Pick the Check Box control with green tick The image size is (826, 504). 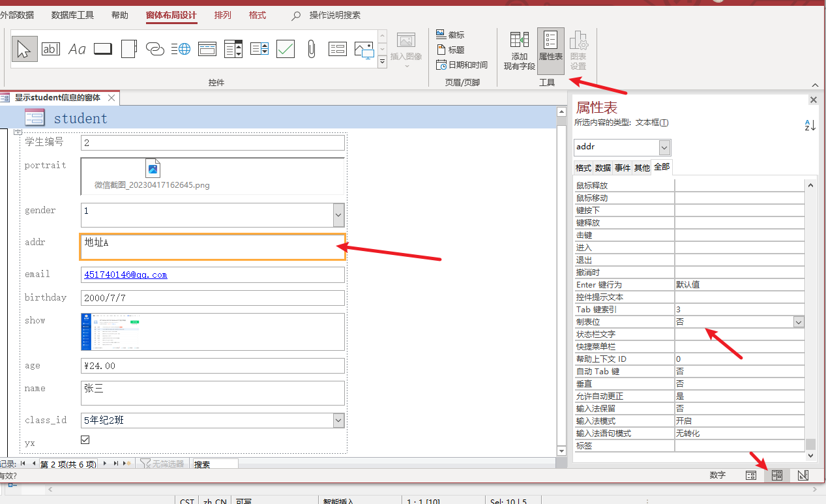click(286, 48)
